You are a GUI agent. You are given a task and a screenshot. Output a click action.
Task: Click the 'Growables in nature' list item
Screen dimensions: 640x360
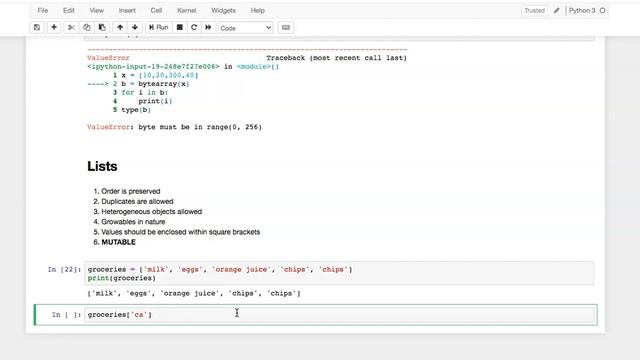click(133, 222)
